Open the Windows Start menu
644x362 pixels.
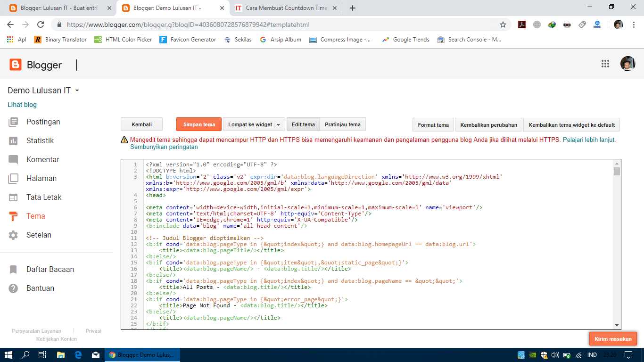8,355
